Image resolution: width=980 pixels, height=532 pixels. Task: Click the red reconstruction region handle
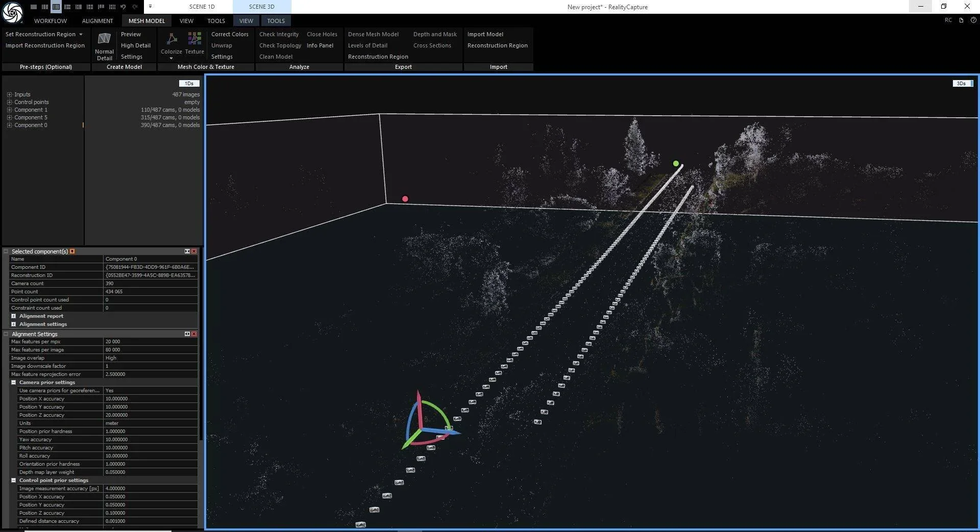click(405, 199)
